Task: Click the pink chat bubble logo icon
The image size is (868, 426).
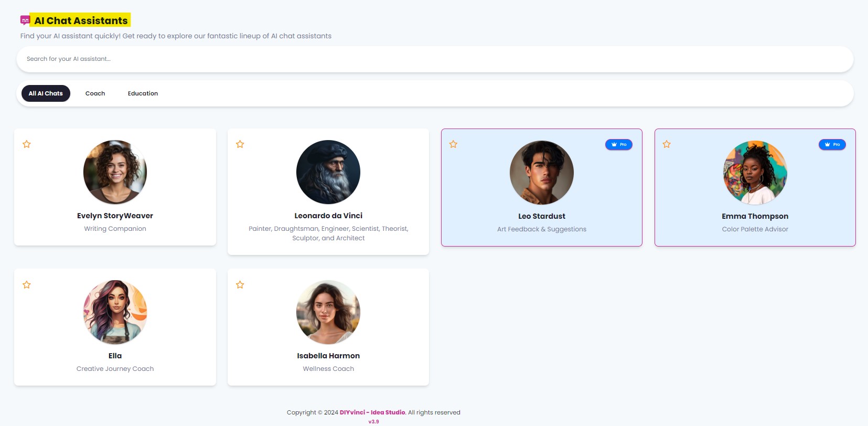Action: pos(25,20)
